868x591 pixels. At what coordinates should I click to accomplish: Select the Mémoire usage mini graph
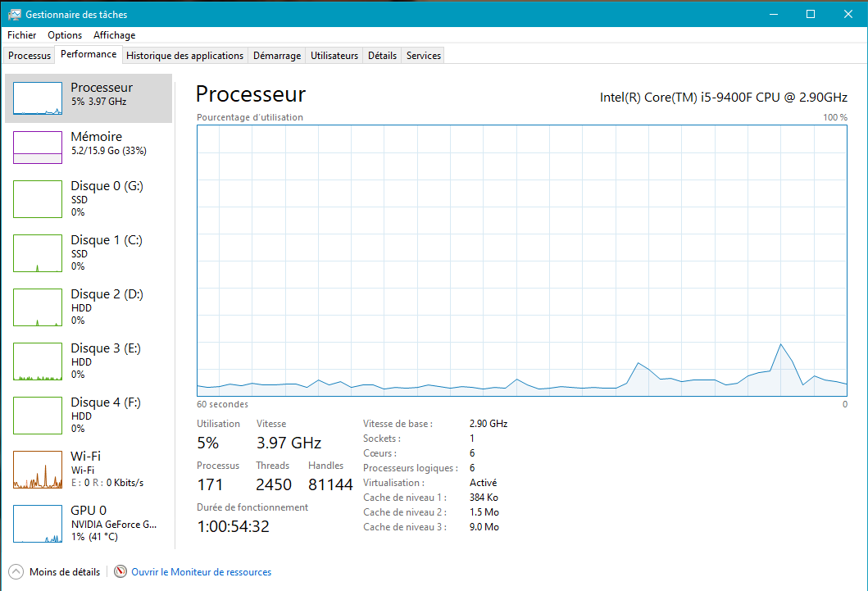(x=38, y=148)
